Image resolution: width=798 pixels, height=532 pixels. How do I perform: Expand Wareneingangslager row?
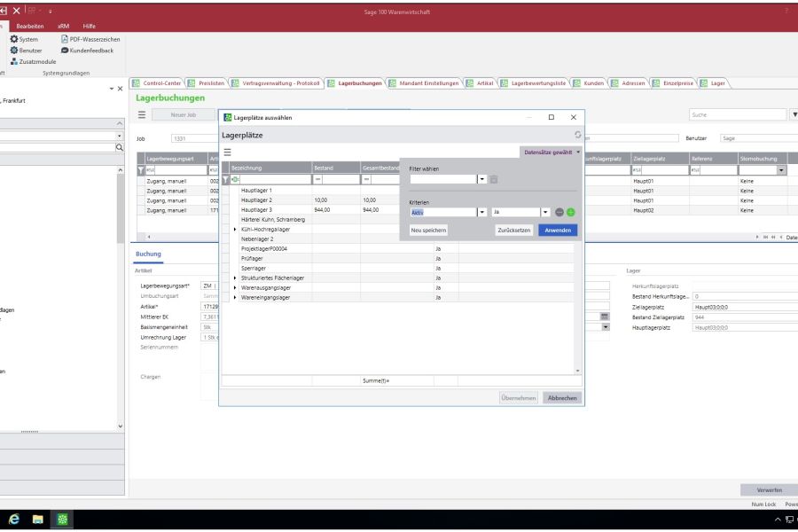point(235,298)
